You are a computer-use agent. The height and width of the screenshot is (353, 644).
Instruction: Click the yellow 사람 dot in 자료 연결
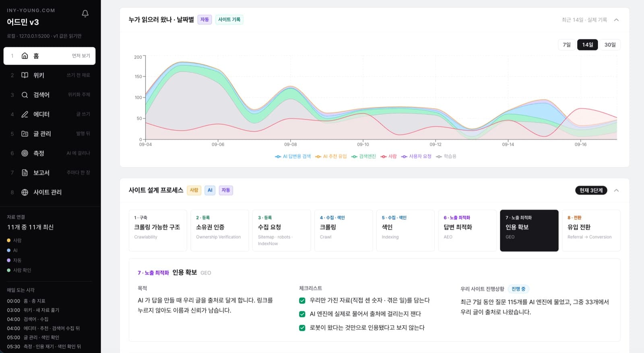point(8,240)
